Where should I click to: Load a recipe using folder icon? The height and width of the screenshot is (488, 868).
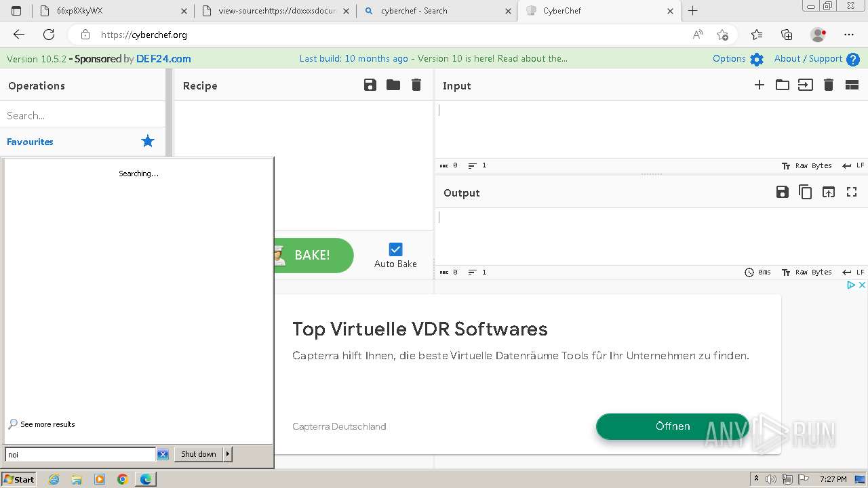coord(393,85)
